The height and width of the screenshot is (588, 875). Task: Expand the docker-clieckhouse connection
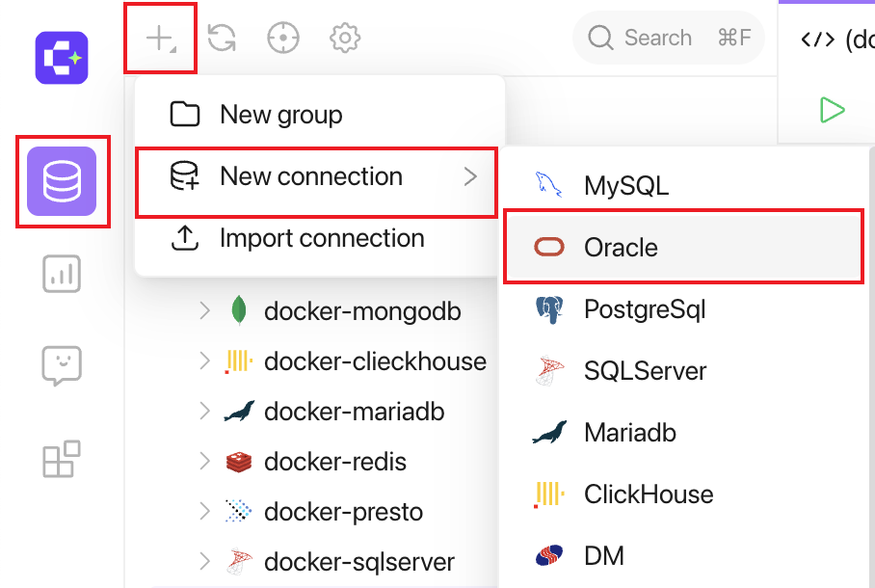(205, 361)
